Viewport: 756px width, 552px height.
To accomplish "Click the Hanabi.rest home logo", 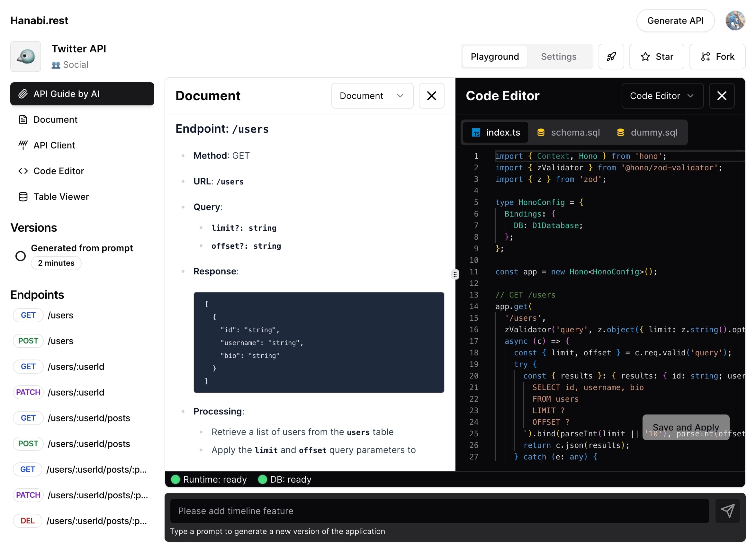I will 39,20.
